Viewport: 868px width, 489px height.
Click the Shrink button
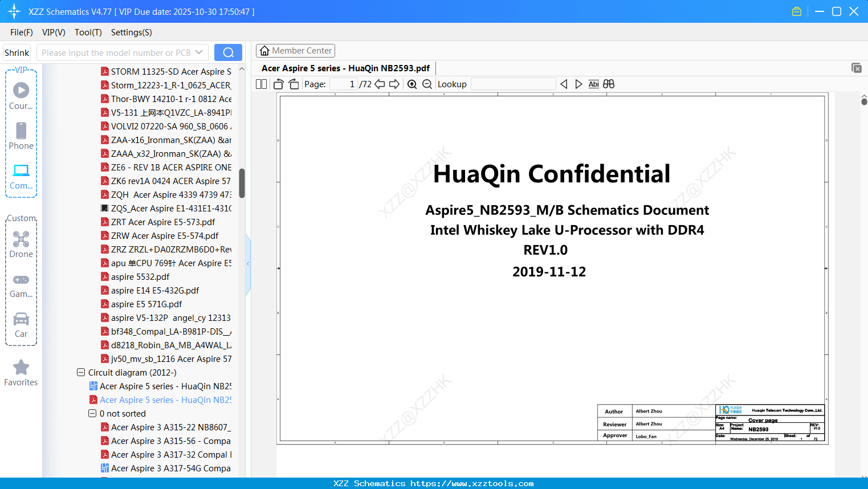pyautogui.click(x=17, y=52)
